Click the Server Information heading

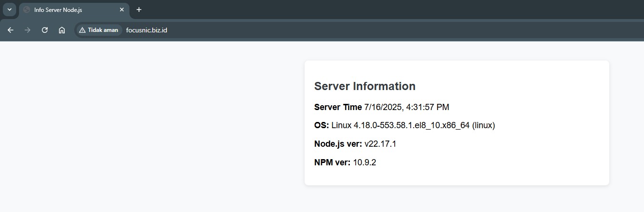click(365, 86)
